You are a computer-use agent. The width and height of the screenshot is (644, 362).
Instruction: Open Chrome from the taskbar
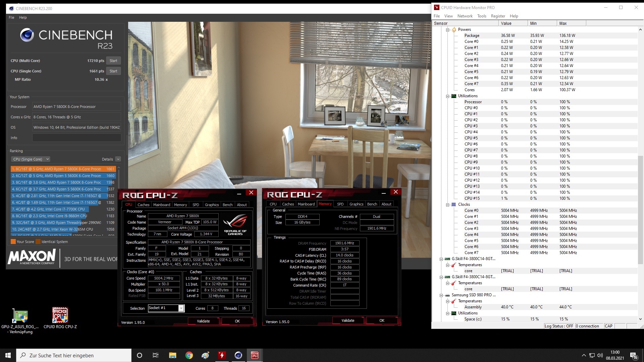pyautogui.click(x=189, y=355)
